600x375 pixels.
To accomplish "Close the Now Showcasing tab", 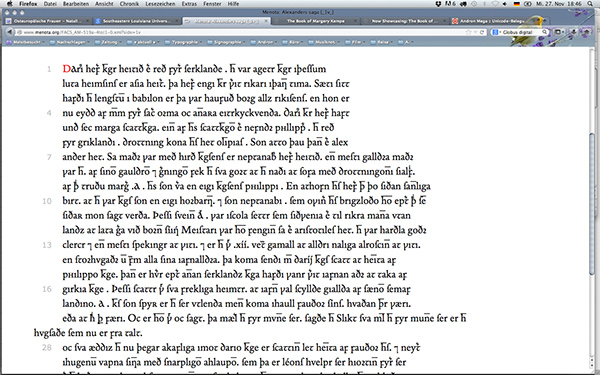I will pyautogui.click(x=444, y=21).
